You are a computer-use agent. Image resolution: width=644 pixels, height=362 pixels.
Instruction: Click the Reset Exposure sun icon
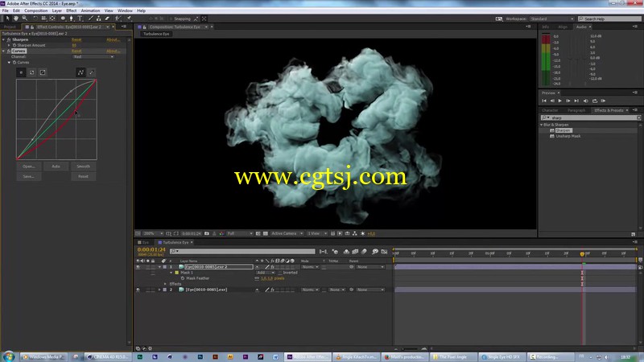coord(363,233)
